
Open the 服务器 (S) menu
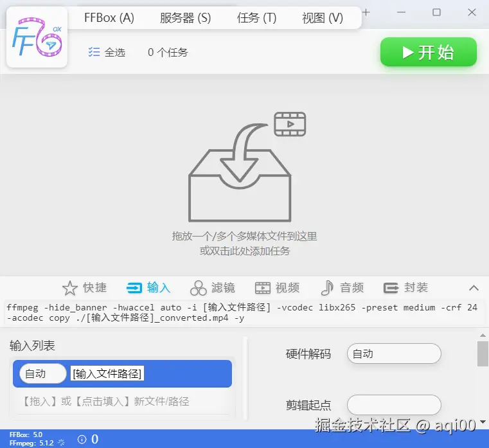click(185, 18)
